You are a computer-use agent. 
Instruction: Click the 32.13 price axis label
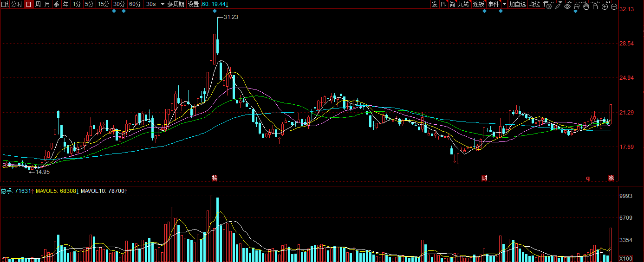click(627, 9)
